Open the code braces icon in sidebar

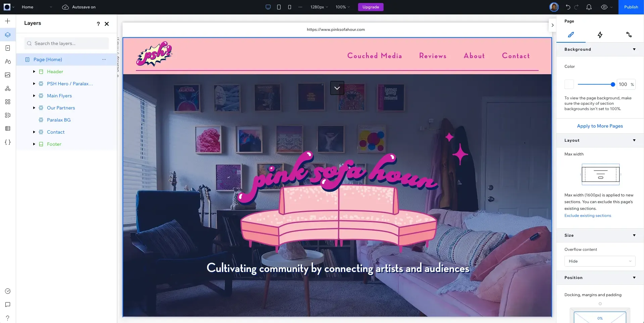coord(8,142)
